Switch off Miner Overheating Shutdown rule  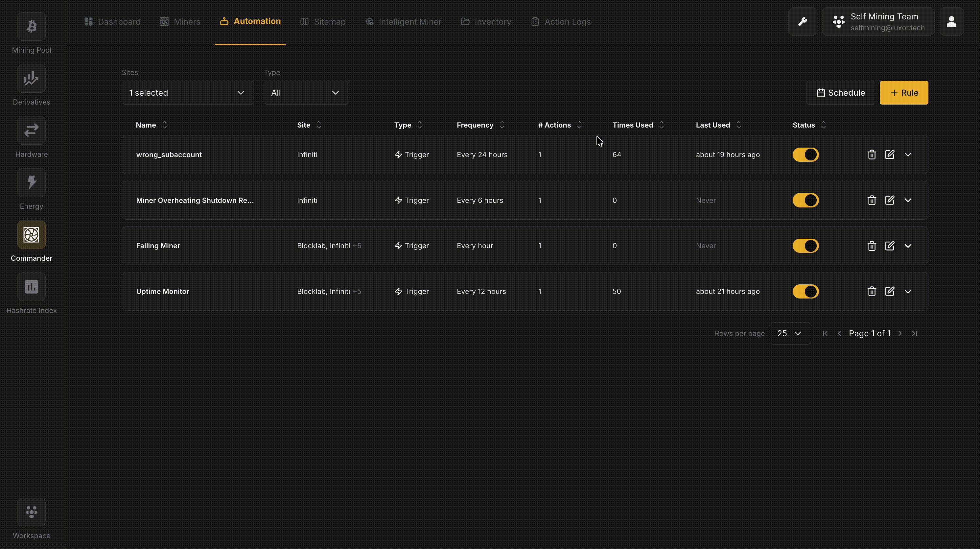click(x=805, y=200)
